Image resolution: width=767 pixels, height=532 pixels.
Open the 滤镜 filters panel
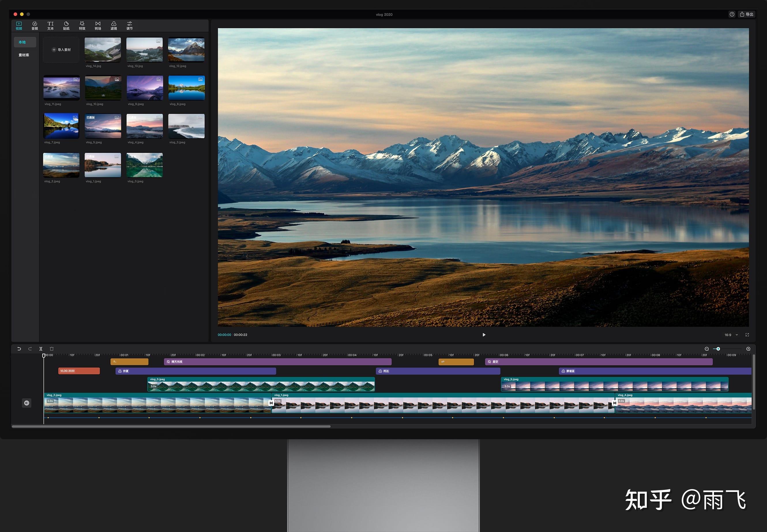coord(114,26)
